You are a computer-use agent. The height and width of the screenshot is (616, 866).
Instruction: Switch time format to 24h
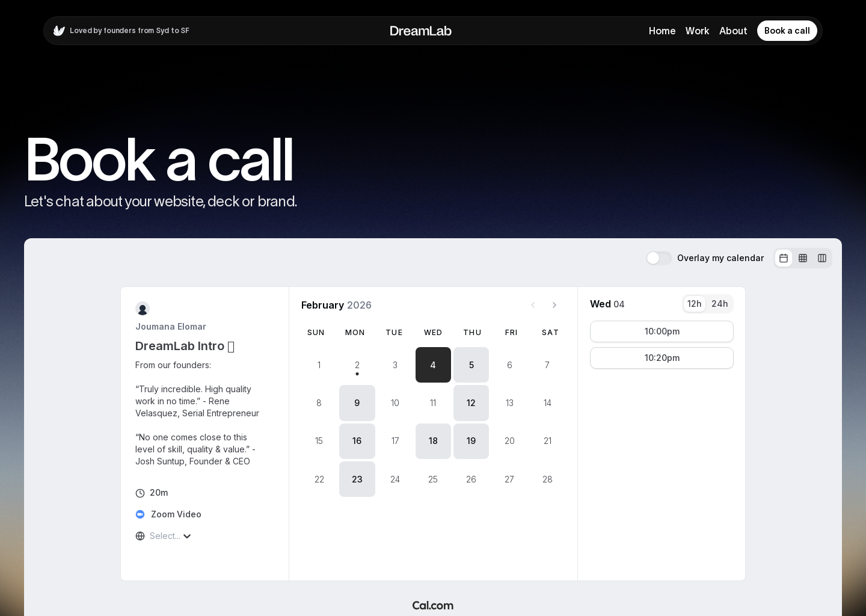[x=719, y=304]
